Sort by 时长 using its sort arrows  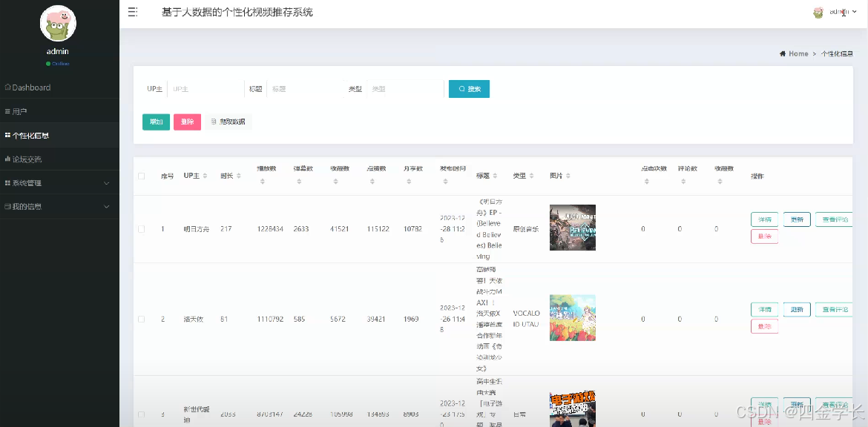239,176
